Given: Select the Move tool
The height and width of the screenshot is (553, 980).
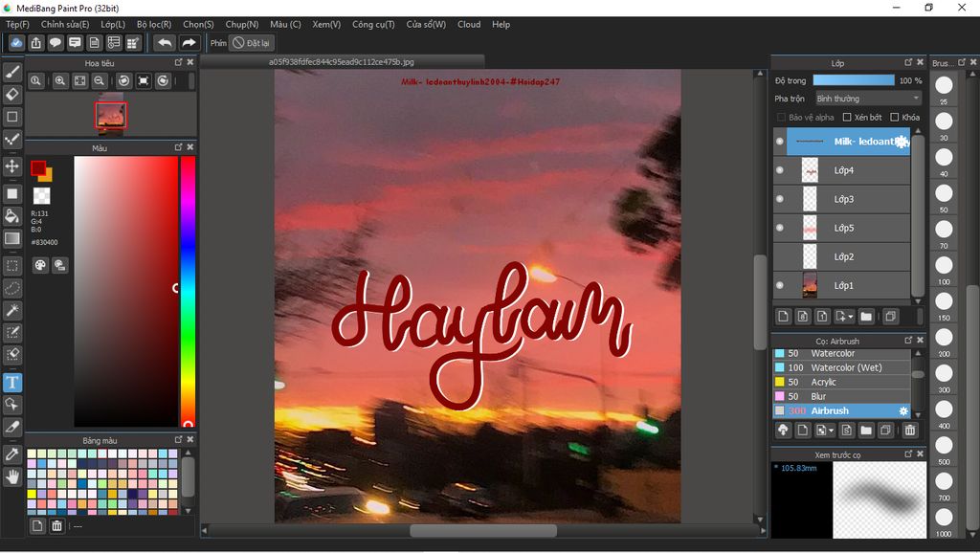Looking at the screenshot, I should [x=11, y=166].
